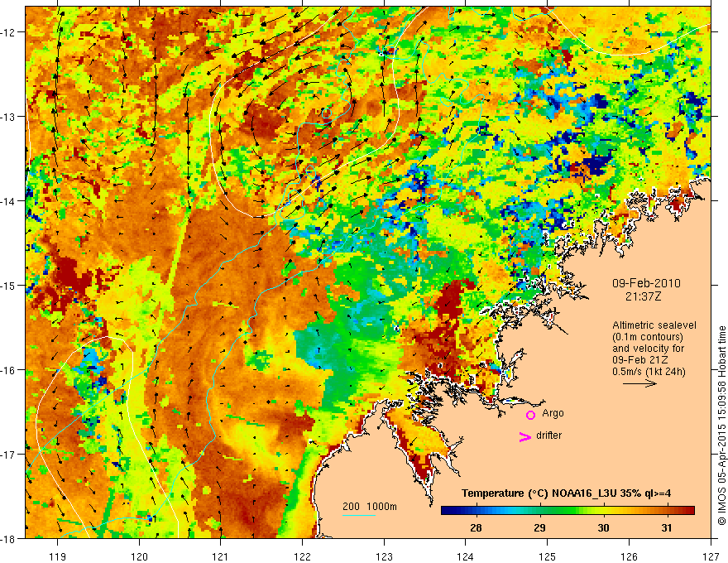Click the latitude axis label -16
Viewport: 728px width, 563px height.
(8, 370)
